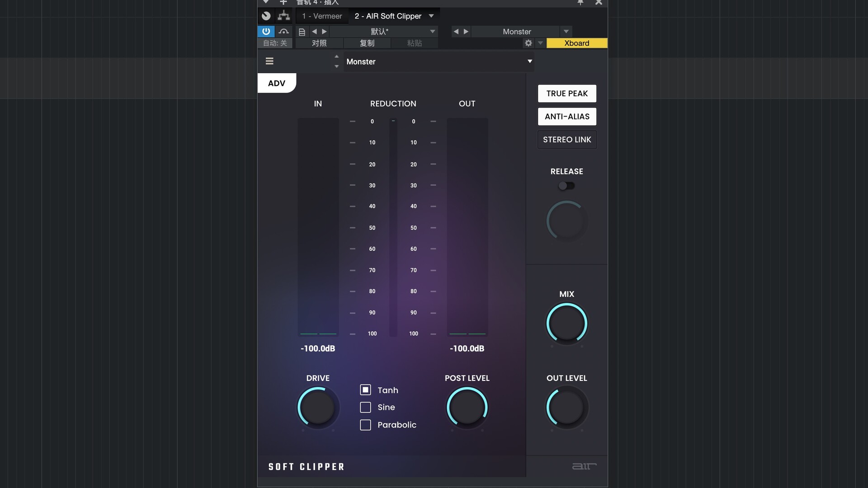Click the TRUE PEAK button
Viewport: 868px width, 488px height.
tap(567, 94)
